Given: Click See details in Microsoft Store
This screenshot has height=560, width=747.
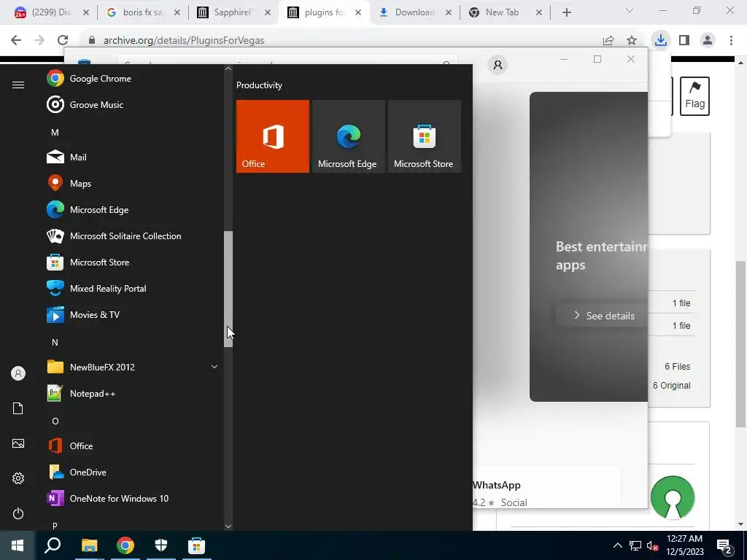Looking at the screenshot, I should tap(603, 316).
